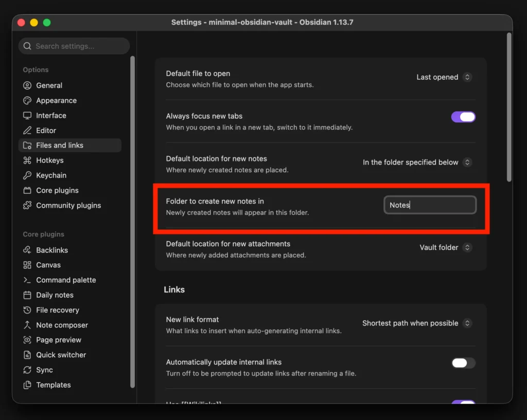
Task: Click the Daily notes calendar icon
Action: pos(27,295)
